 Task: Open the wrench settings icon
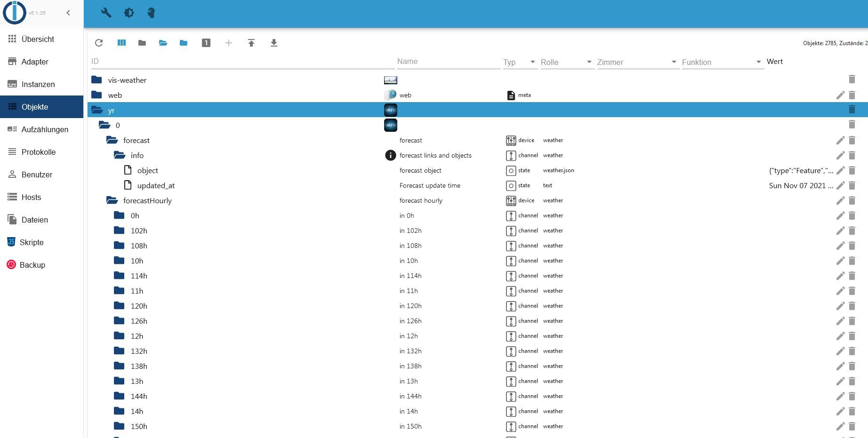click(106, 13)
